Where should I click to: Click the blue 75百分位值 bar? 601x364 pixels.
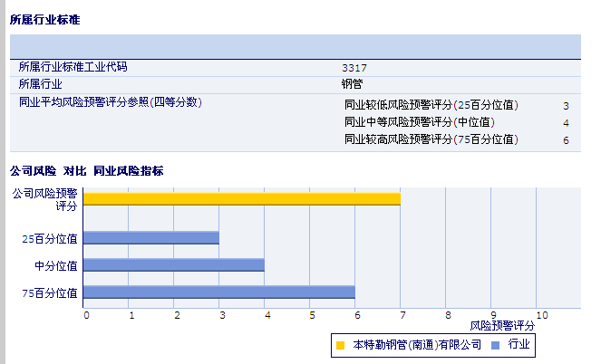coord(218,292)
